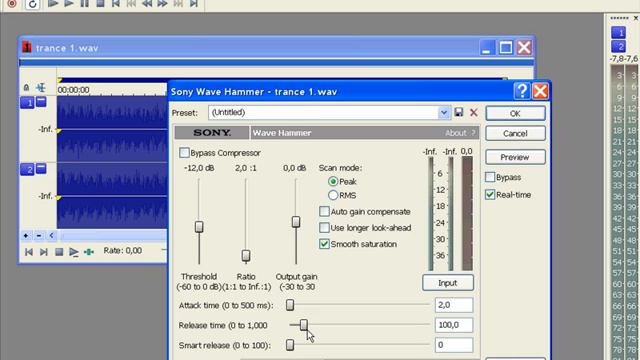Select meter channel 1 button in level meters
The width and height of the screenshot is (640, 360).
pos(618,33)
